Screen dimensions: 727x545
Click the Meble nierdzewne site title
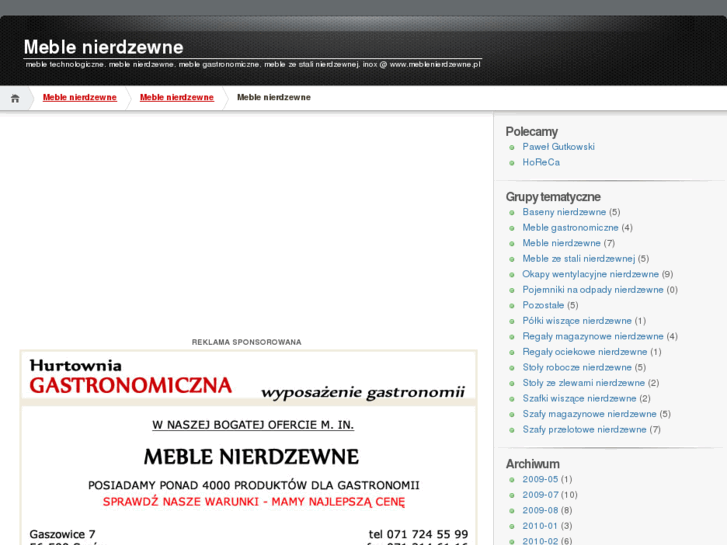click(103, 47)
